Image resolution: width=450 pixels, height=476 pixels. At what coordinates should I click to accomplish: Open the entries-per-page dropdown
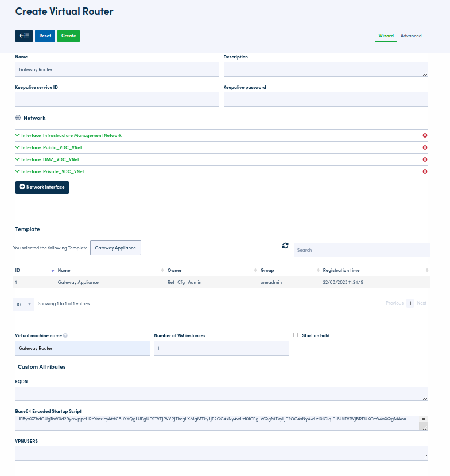(24, 304)
